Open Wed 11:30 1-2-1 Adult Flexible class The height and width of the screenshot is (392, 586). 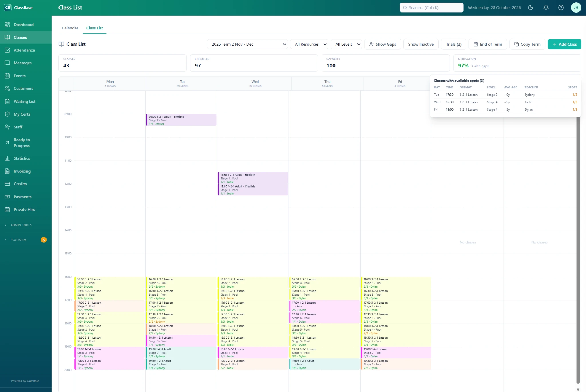tap(253, 178)
